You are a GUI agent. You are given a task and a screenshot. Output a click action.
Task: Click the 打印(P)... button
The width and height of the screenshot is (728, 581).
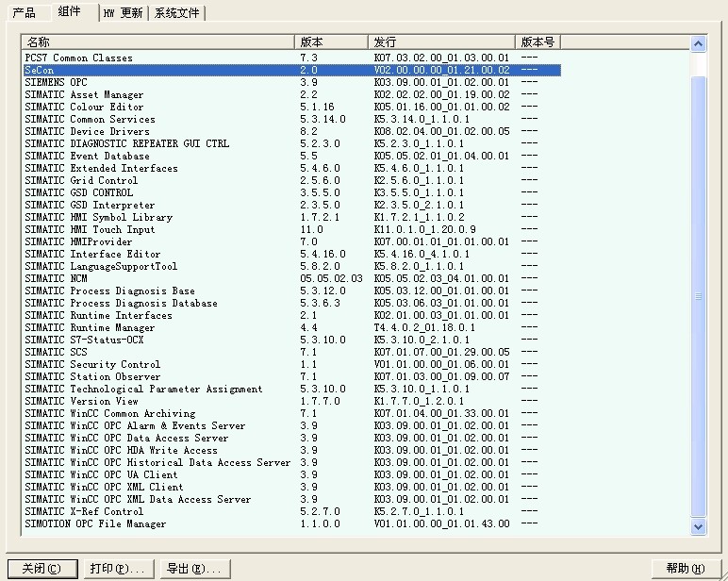click(119, 569)
